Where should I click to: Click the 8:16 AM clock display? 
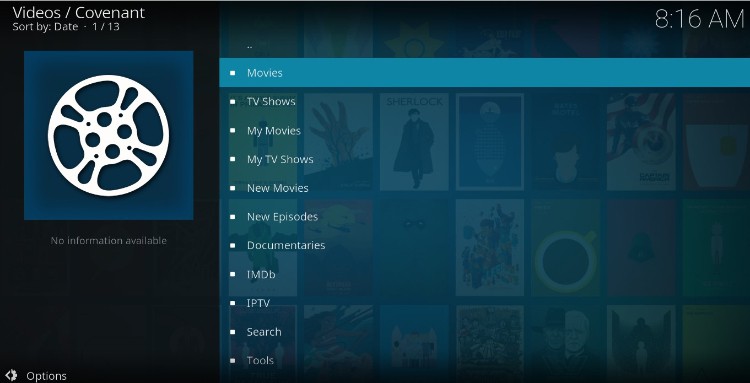699,19
